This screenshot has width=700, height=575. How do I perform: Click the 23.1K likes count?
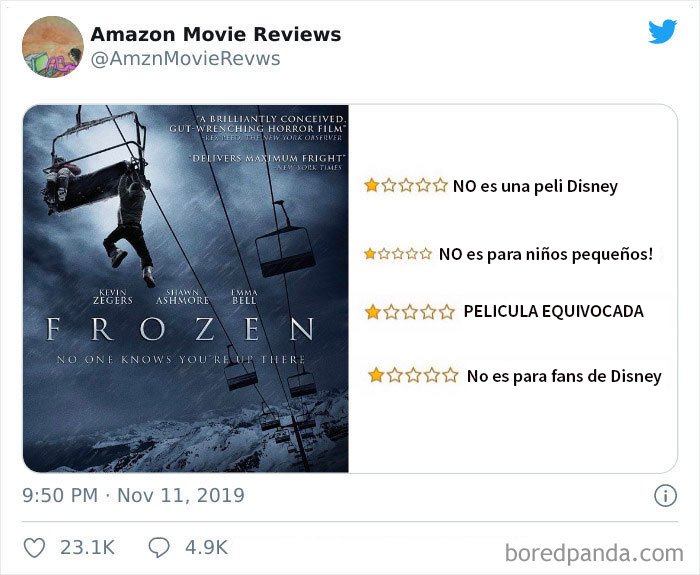(88, 548)
